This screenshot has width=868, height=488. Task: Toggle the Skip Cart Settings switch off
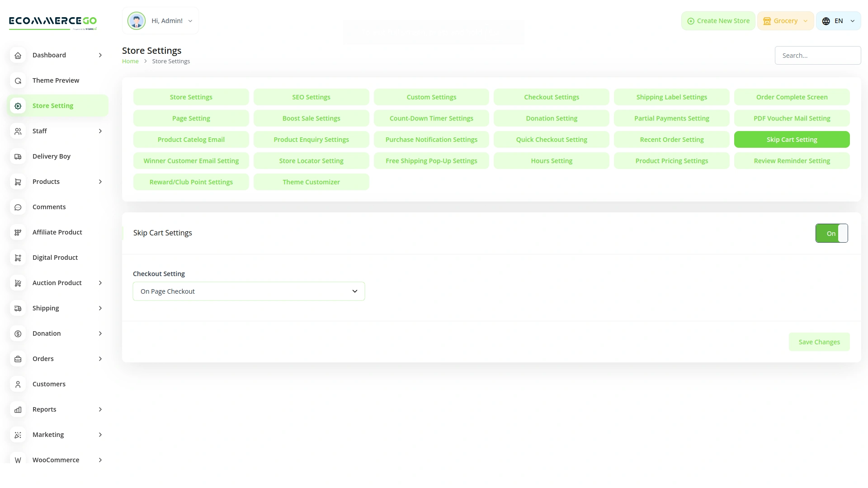(831, 233)
